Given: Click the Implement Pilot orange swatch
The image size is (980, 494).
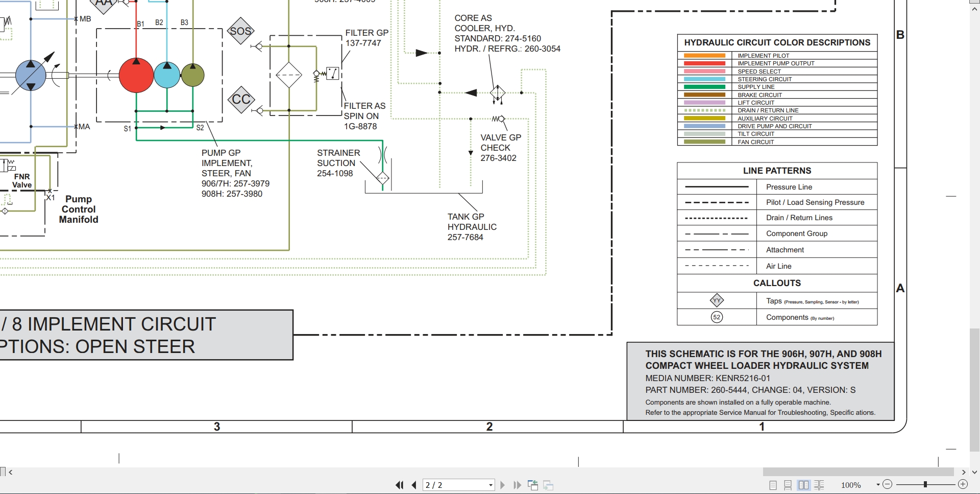Looking at the screenshot, I should click(704, 56).
